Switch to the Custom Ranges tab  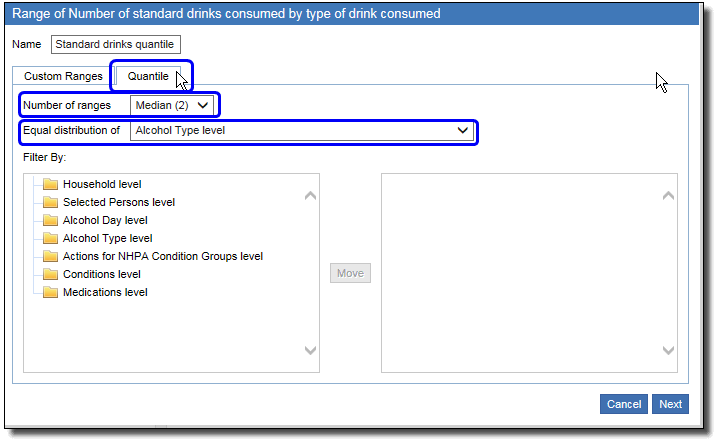[63, 77]
